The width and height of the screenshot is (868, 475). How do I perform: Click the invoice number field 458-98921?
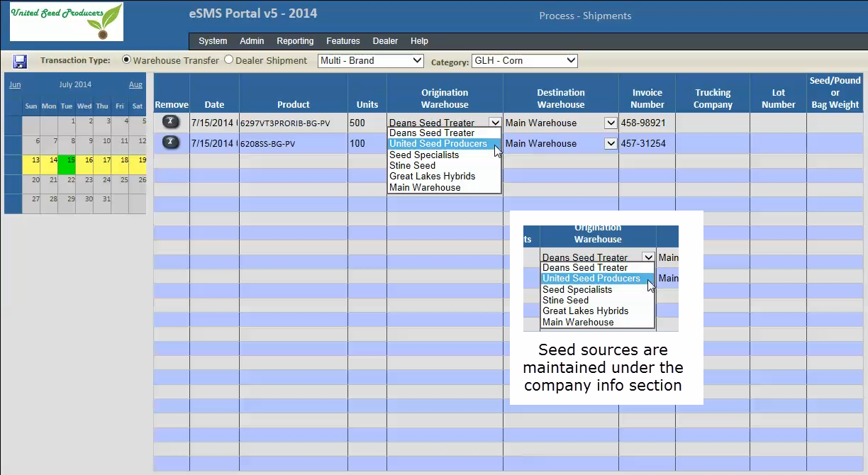pos(647,123)
